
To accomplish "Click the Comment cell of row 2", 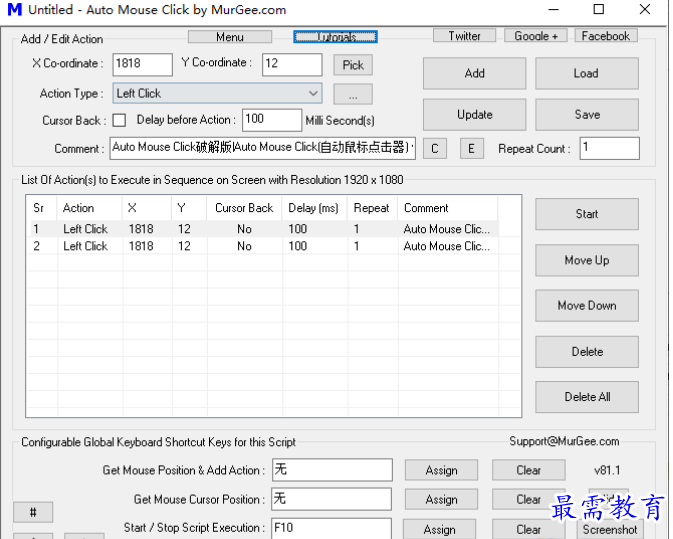I will [446, 246].
